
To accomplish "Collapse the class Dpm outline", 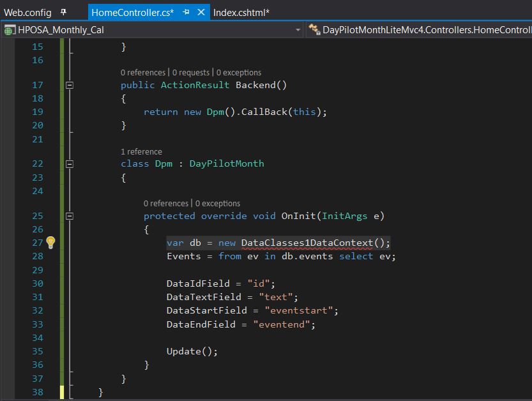I will point(70,164).
